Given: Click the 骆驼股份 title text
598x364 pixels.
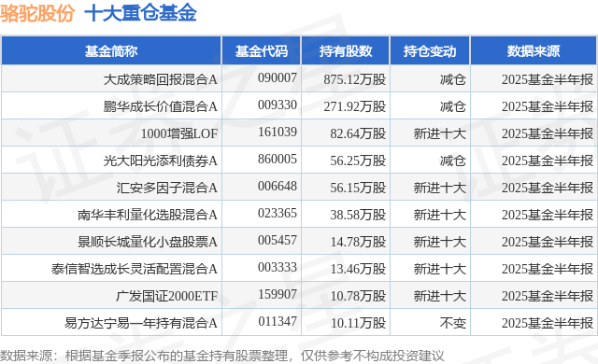Looking at the screenshot, I should point(37,13).
